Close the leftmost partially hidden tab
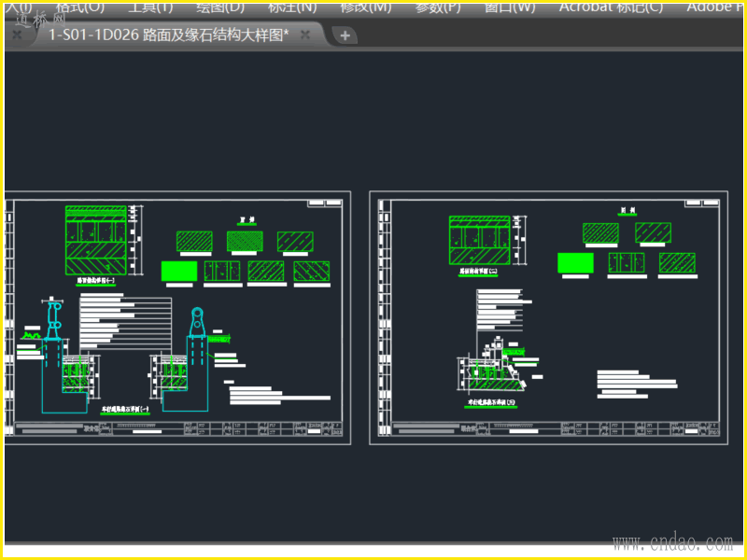Image resolution: width=747 pixels, height=560 pixels. pyautogui.click(x=17, y=35)
